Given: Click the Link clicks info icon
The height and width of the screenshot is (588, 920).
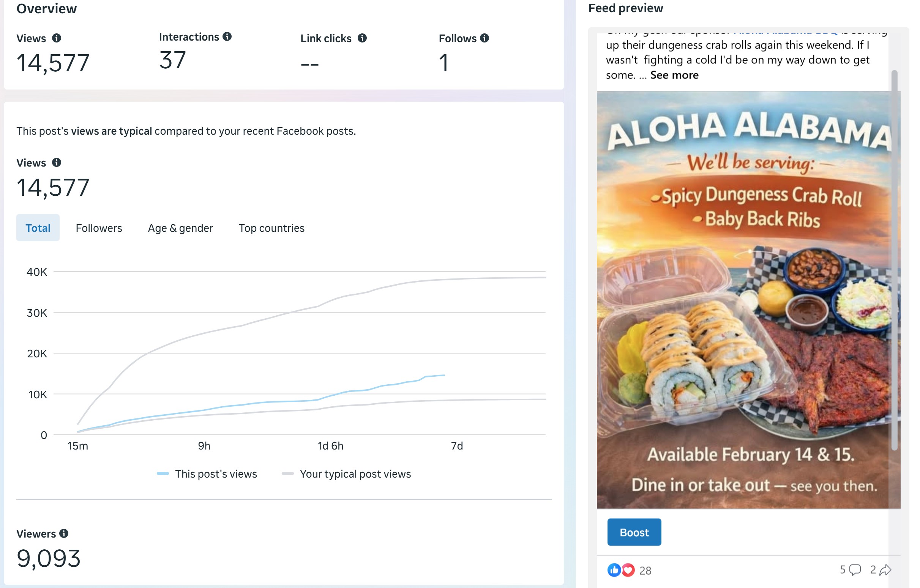Looking at the screenshot, I should 362,38.
